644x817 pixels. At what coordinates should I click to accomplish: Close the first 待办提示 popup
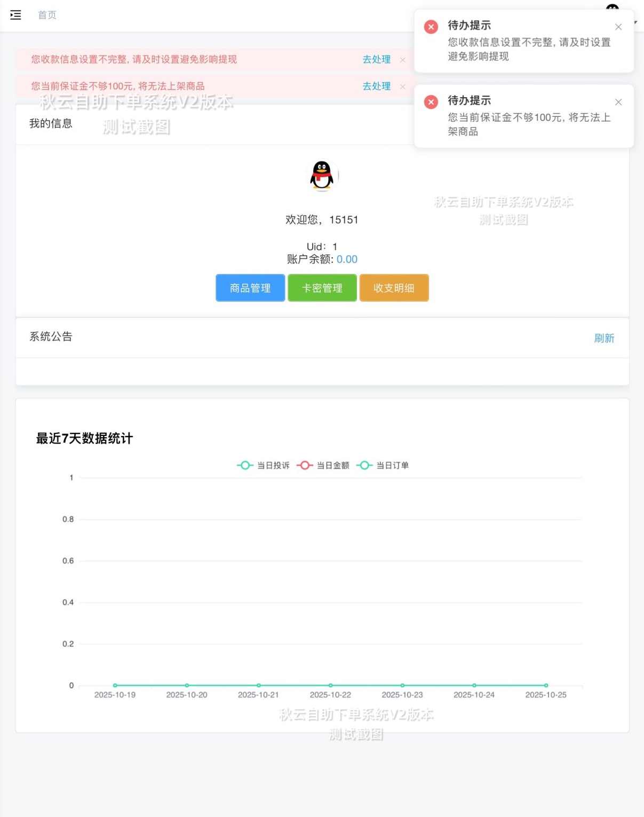618,27
